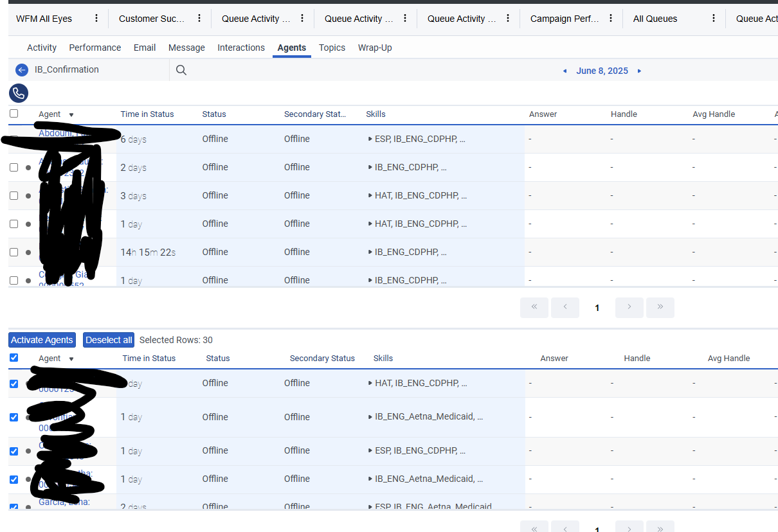Click the blue phone voice icon
Viewport: 778px width, 532px height.
click(x=19, y=93)
